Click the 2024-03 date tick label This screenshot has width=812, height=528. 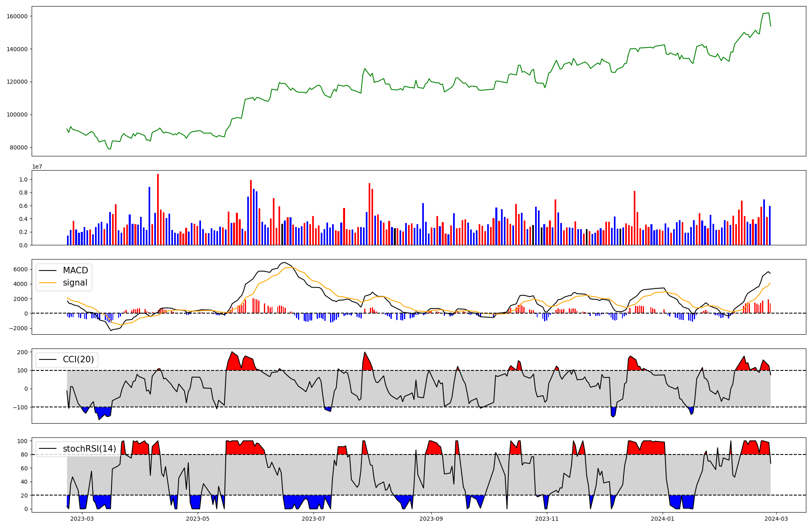point(776,519)
